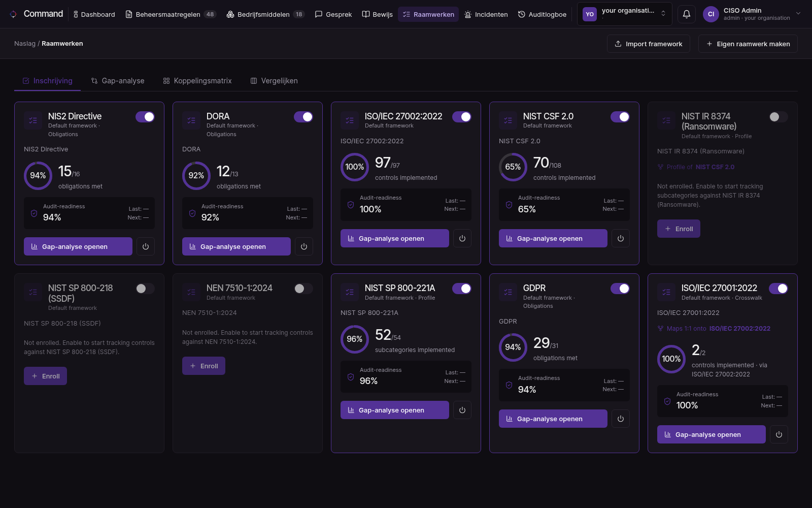Click the Command logo icon
Screen dimensions: 812x508
(13, 14)
